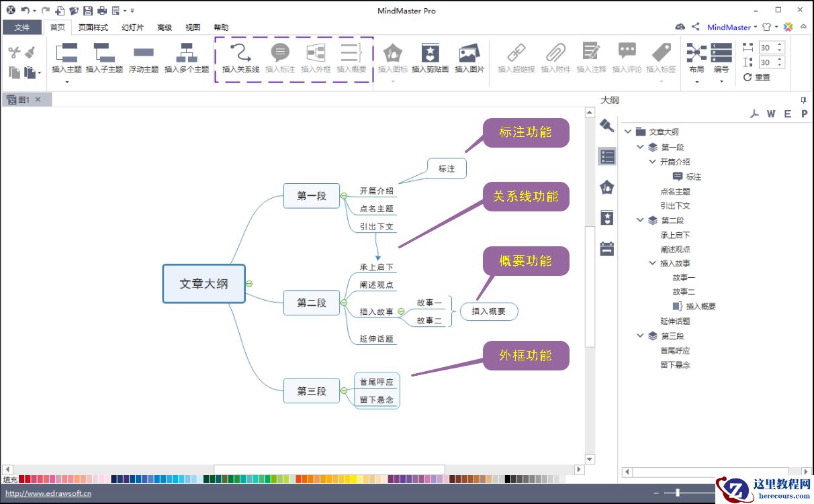The width and height of the screenshot is (814, 504).
Task: Export outline to Word using W icon
Action: 770,114
